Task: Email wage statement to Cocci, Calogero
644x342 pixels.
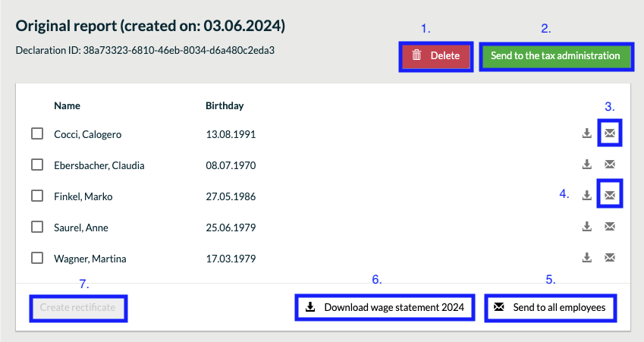Action: [x=610, y=133]
